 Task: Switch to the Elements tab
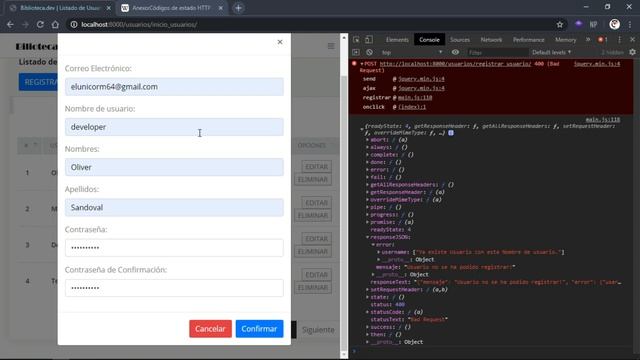(397, 40)
